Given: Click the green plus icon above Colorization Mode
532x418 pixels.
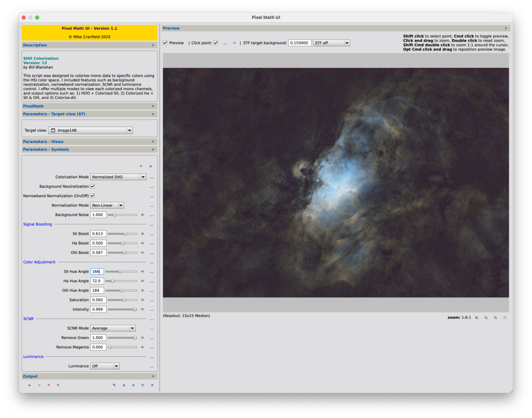Looking at the screenshot, I should pos(141,166).
